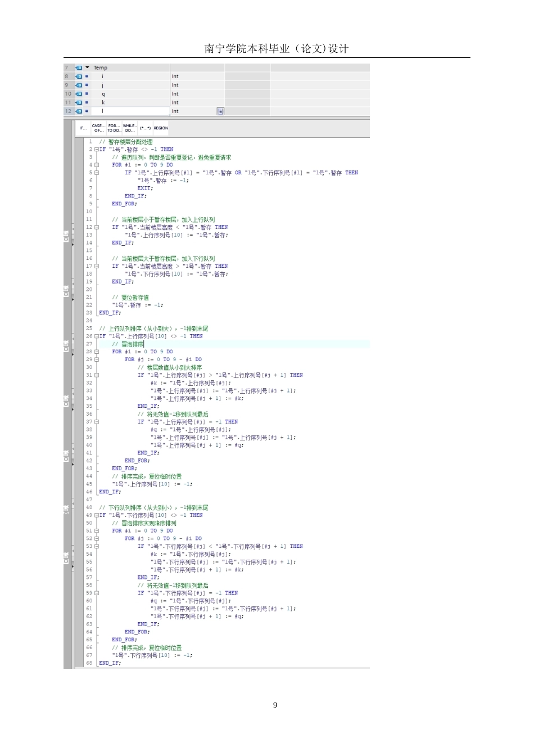The width and height of the screenshot is (534, 756).
Task: Click the '// 冒泡排序实现降序排列' comment on line 50
Action: pyautogui.click(x=144, y=523)
